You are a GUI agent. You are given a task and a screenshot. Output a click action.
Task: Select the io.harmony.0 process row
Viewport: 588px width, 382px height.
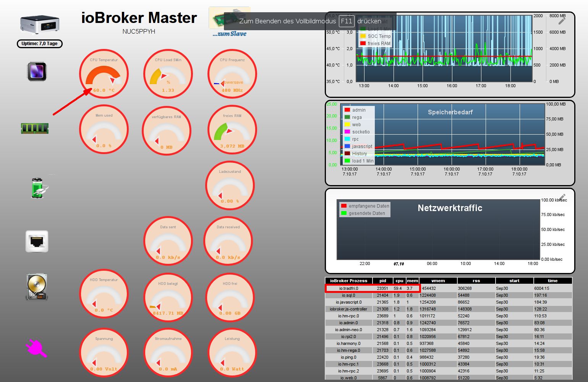point(449,343)
